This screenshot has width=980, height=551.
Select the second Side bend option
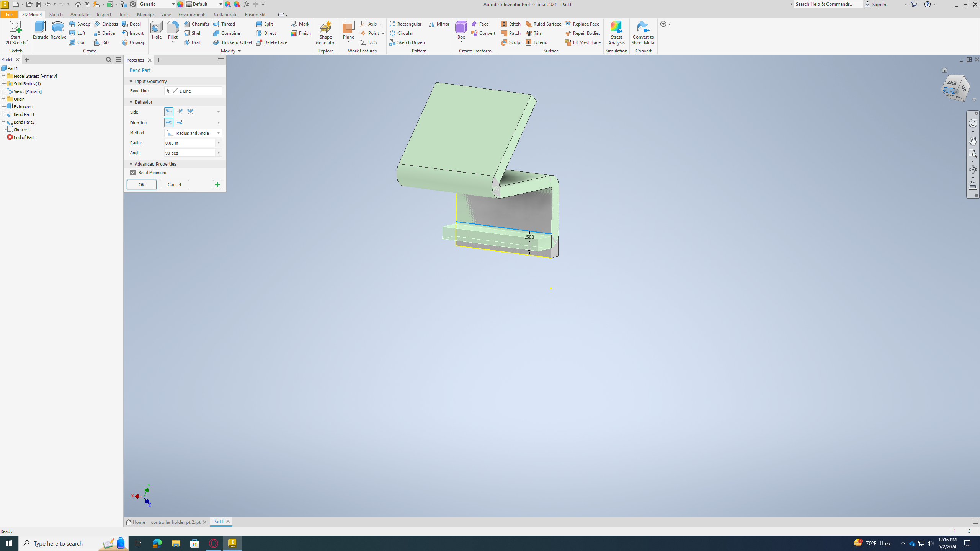(180, 112)
